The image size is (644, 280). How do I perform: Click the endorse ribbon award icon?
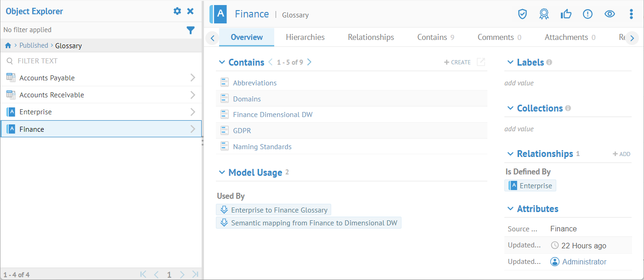pos(544,14)
